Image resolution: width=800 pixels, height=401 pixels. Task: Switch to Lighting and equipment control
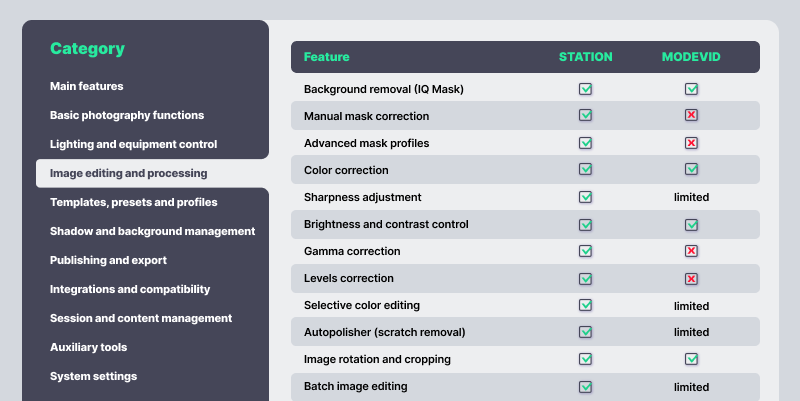pos(133,144)
